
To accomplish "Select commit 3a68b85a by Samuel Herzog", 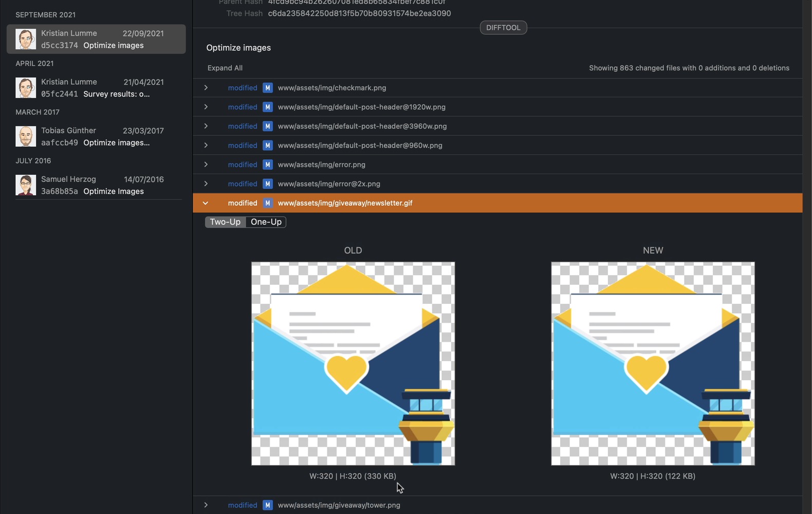I will pos(96,185).
